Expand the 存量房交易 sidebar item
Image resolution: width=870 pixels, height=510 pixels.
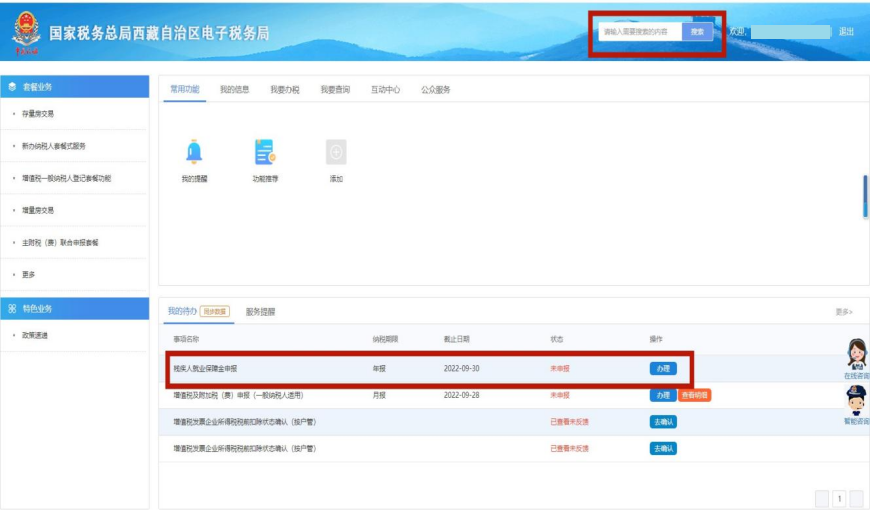click(x=39, y=114)
